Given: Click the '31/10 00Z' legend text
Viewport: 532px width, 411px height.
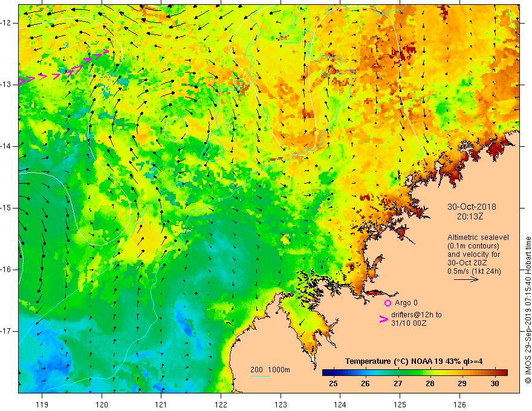Looking at the screenshot, I should tap(409, 323).
